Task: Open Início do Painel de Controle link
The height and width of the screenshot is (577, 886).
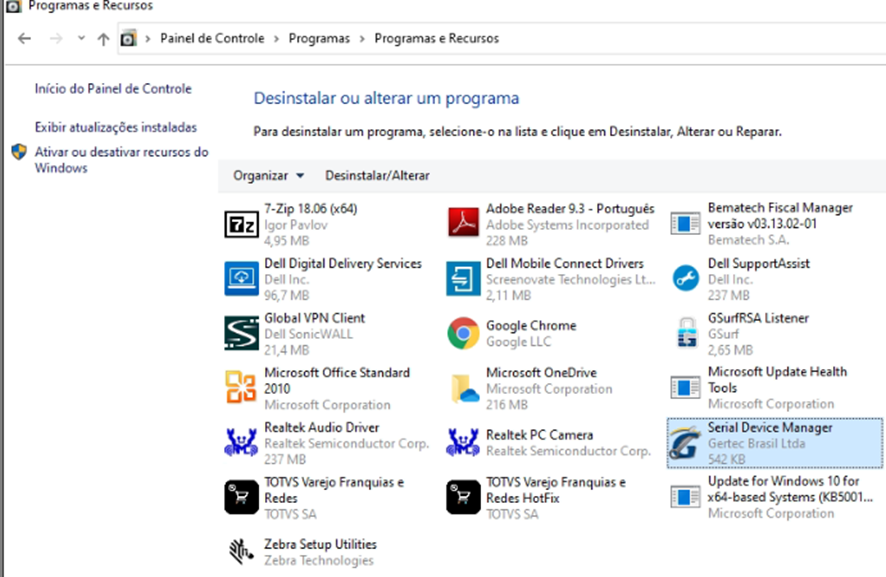Action: click(113, 89)
